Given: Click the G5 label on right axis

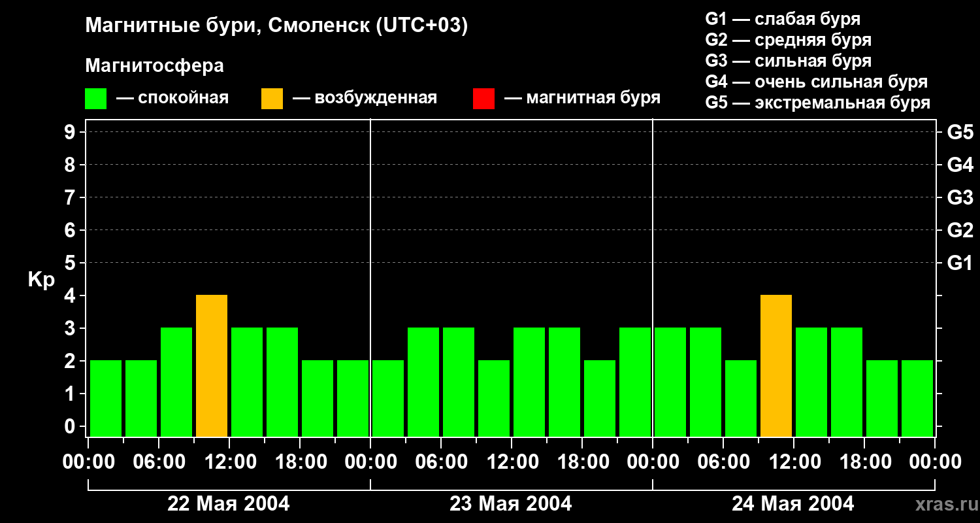Looking at the screenshot, I should click(x=960, y=132).
